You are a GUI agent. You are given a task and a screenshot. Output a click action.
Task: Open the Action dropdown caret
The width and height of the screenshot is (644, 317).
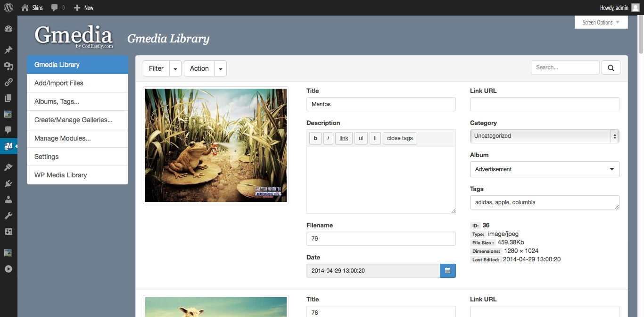[221, 69]
